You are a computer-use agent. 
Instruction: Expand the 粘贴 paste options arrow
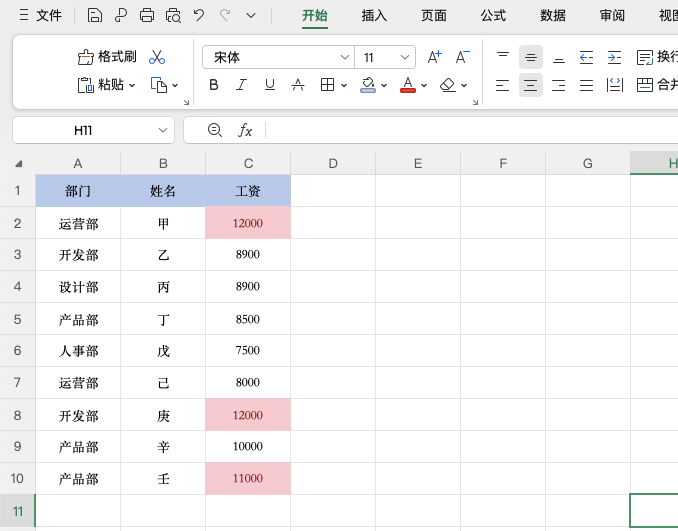[x=132, y=86]
